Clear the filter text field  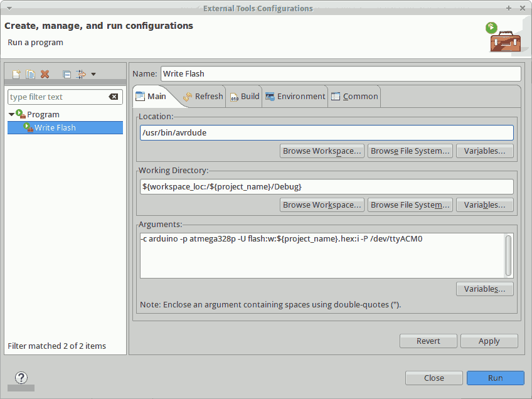(114, 97)
